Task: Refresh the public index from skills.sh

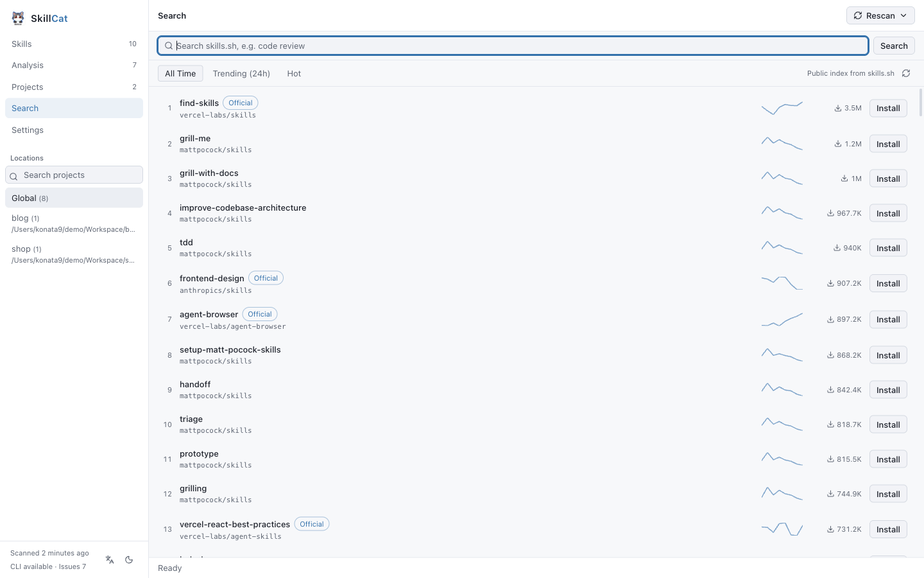Action: pos(906,73)
